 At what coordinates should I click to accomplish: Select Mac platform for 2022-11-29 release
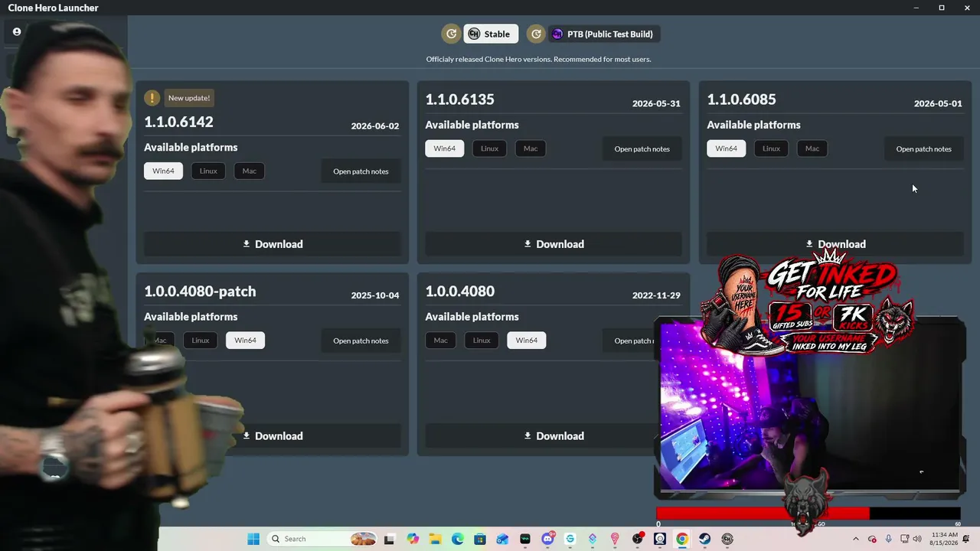pos(441,341)
